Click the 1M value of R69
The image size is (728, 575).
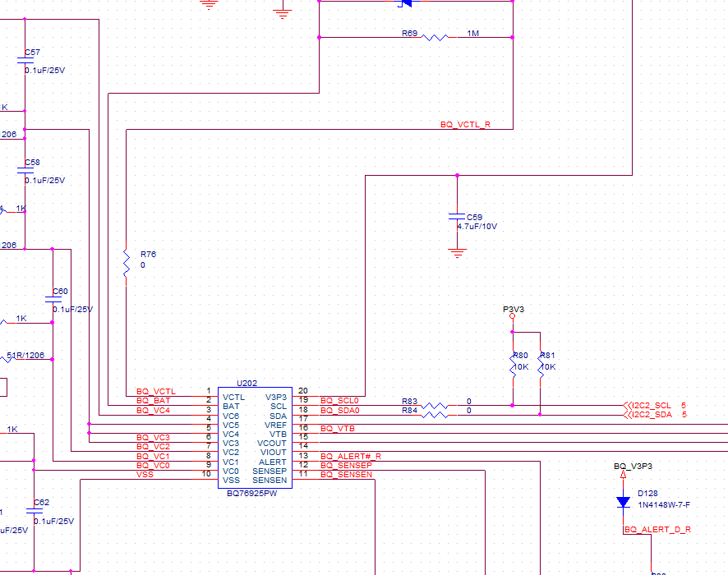point(472,34)
